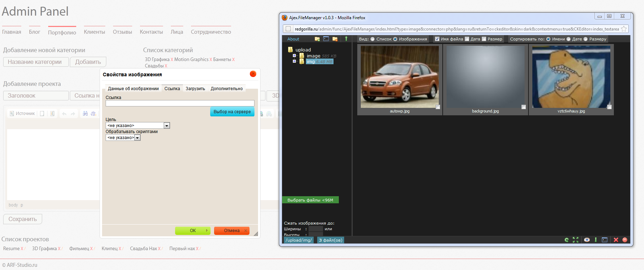Viewport: 644px width, 270px height.
Task: Click the green down arrow download icon
Action: tap(596, 240)
